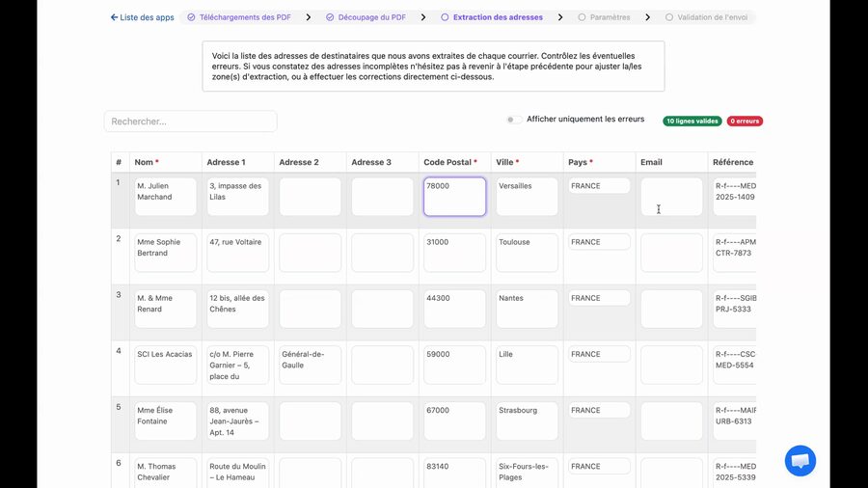
Task: Edit the city field Toulouse
Action: click(527, 253)
